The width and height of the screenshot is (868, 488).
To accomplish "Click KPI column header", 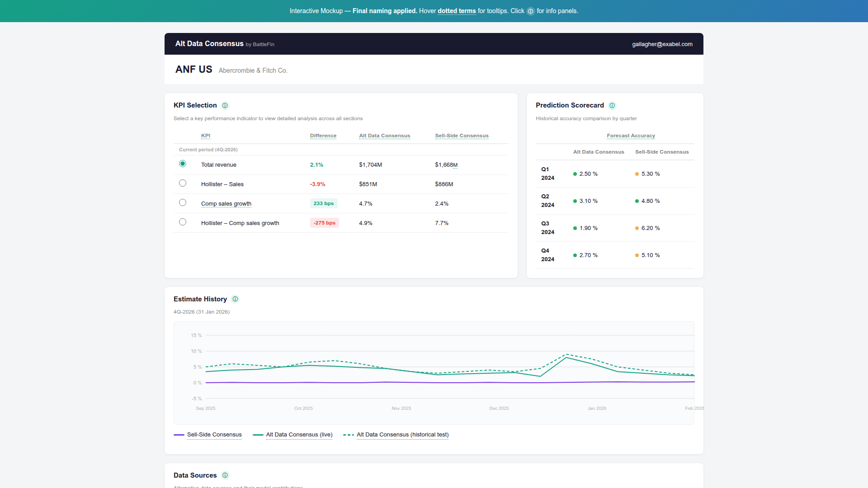I will point(206,136).
